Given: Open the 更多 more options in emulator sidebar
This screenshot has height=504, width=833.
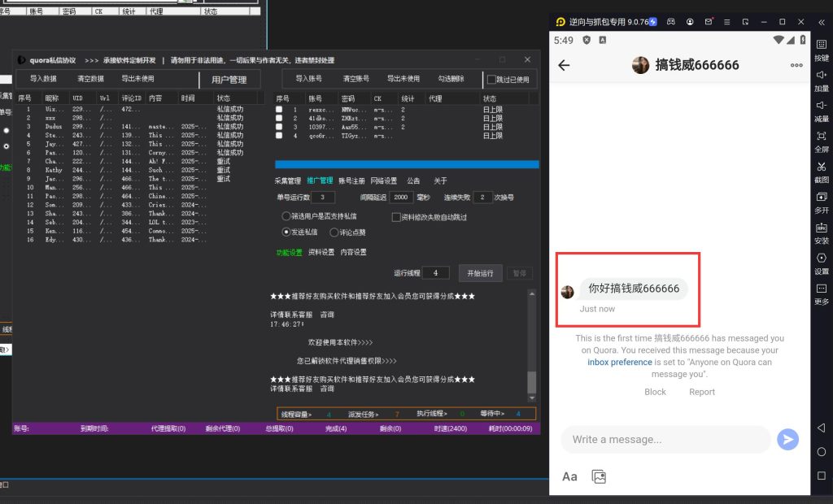Looking at the screenshot, I should tap(821, 289).
